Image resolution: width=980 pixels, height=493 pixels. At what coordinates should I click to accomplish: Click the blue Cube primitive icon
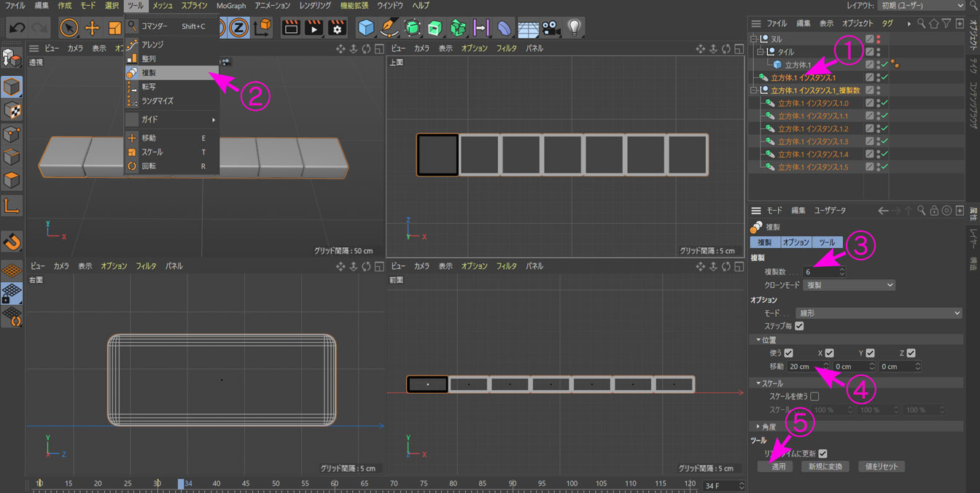pyautogui.click(x=366, y=28)
